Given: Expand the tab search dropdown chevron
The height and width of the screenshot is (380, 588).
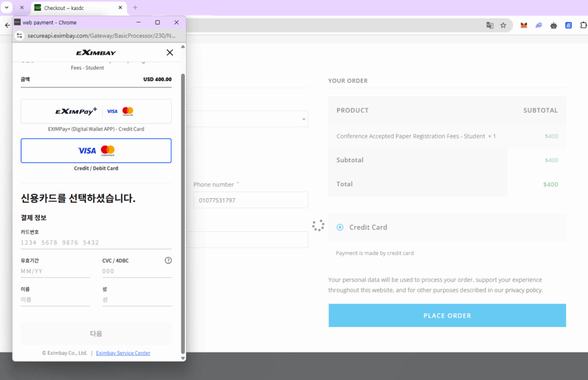Looking at the screenshot, I should point(6,7).
